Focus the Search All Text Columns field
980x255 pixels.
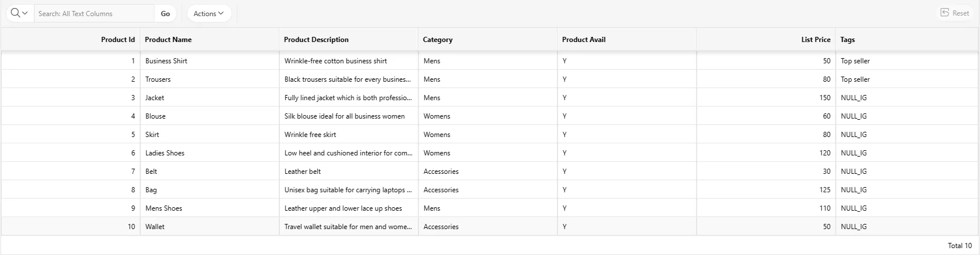tap(94, 13)
